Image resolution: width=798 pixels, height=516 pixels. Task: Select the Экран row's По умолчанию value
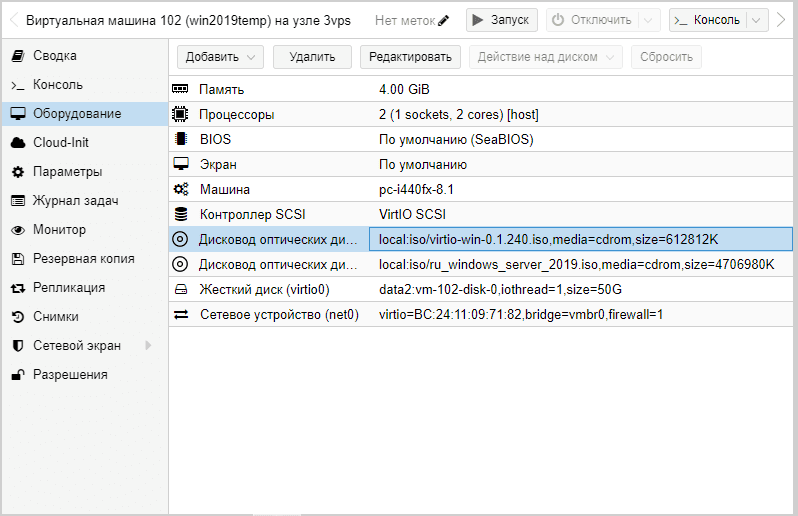click(423, 164)
